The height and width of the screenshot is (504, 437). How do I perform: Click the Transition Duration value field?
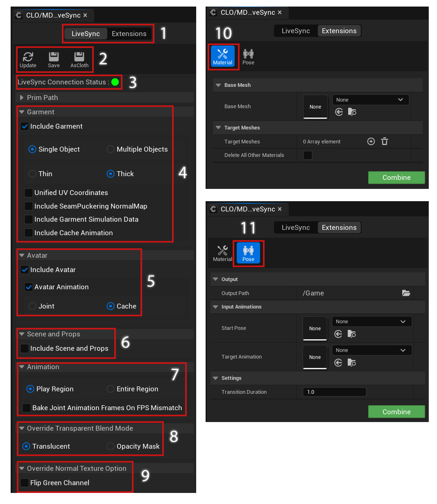coord(334,392)
